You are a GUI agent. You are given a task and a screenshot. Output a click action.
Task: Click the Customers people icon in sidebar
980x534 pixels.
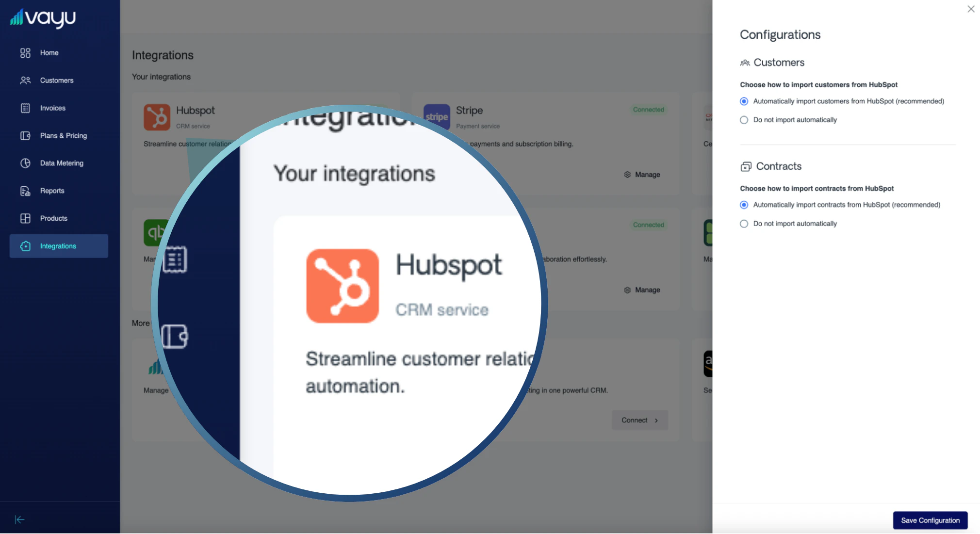(25, 81)
